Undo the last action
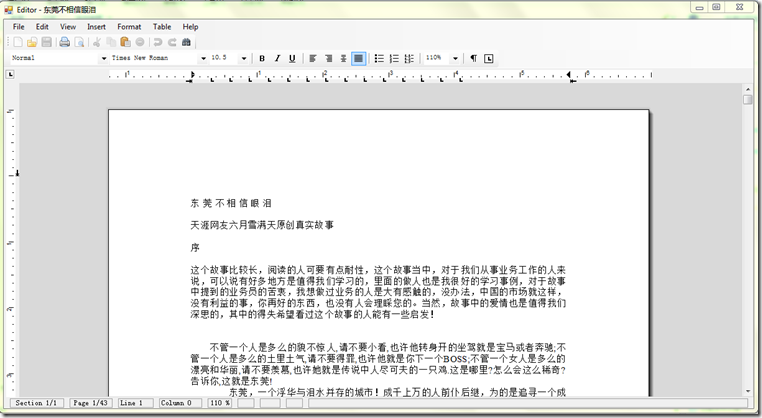This screenshot has height=418, width=762. [157, 42]
